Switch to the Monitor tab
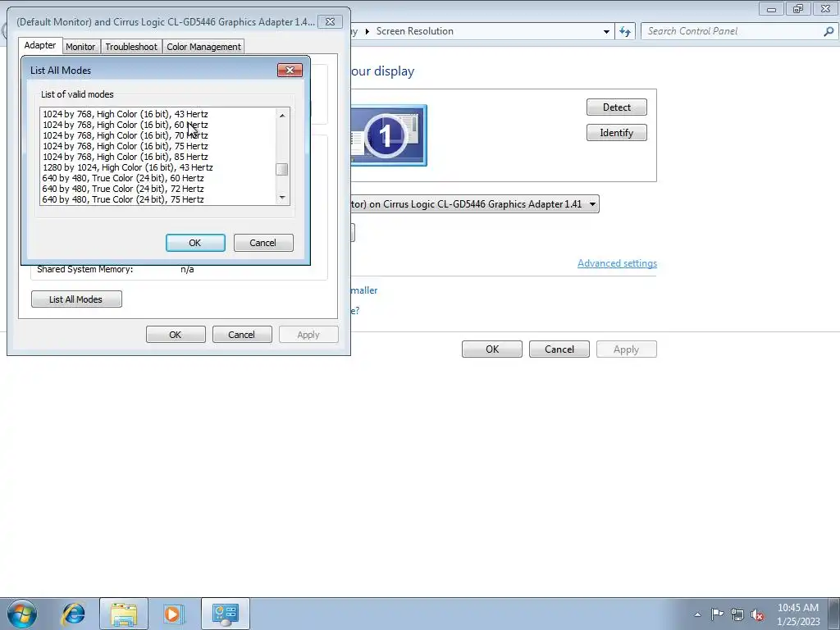This screenshot has width=840, height=630. pyautogui.click(x=80, y=47)
